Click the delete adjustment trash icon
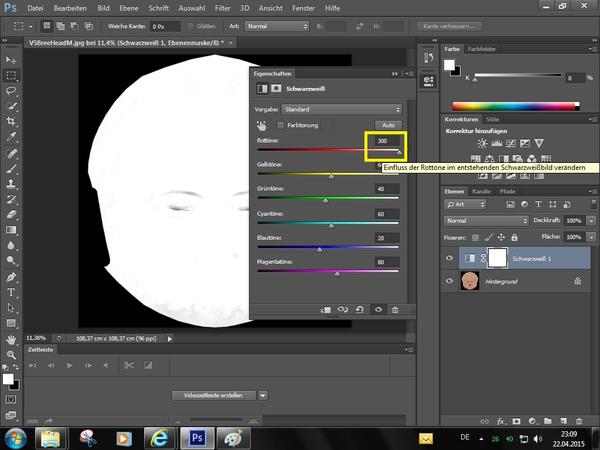Screen dimensions: 600x450 395,310
